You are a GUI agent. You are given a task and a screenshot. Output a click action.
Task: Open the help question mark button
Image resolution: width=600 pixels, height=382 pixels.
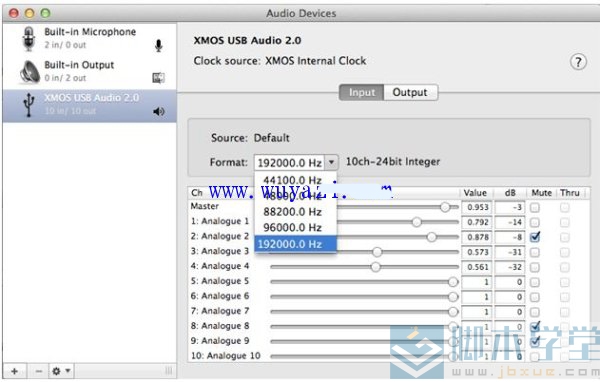coord(578,62)
